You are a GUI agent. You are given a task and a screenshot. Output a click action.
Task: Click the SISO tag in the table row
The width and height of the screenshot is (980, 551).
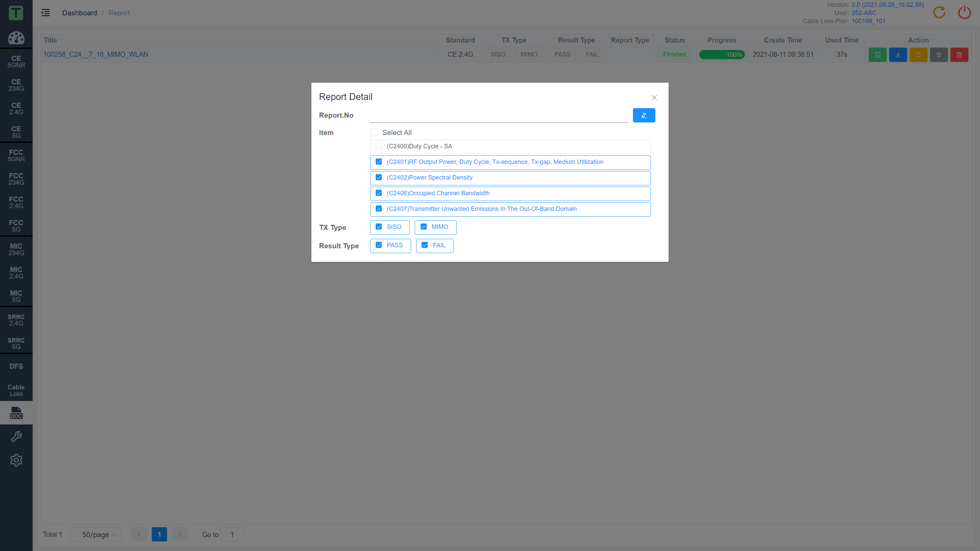pyautogui.click(x=497, y=54)
